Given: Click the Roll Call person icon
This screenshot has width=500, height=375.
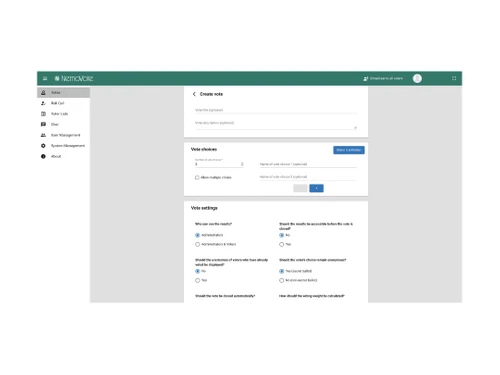Looking at the screenshot, I should [43, 103].
